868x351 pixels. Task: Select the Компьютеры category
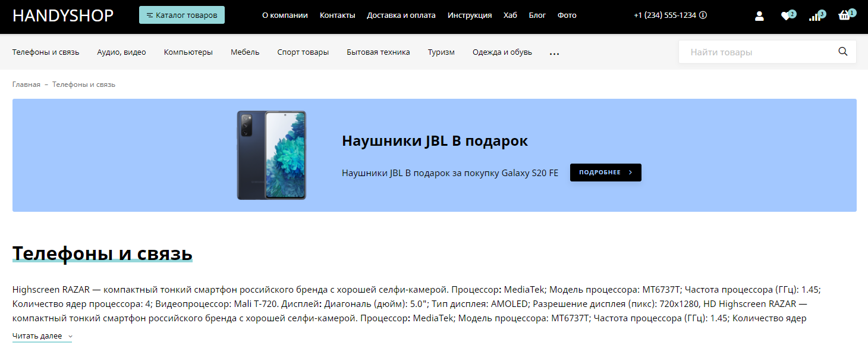click(x=188, y=52)
